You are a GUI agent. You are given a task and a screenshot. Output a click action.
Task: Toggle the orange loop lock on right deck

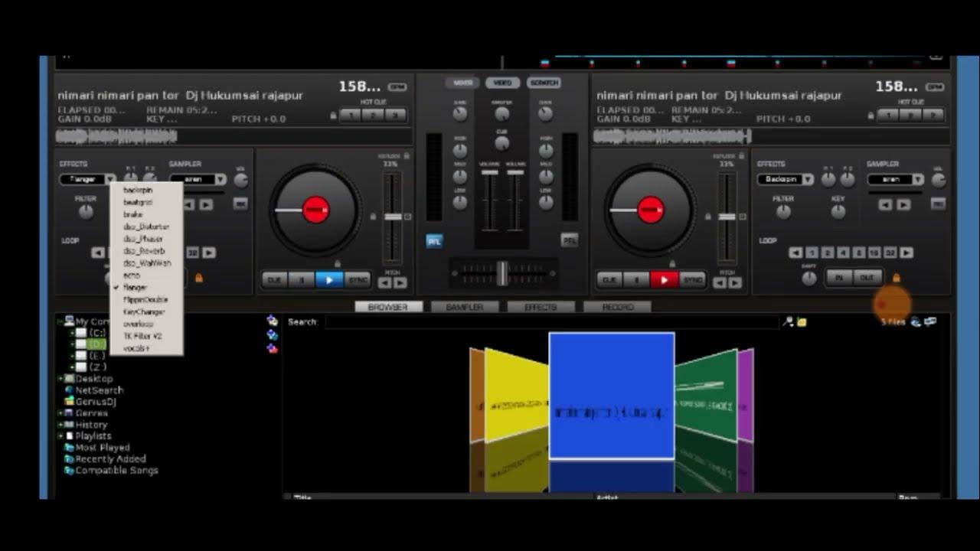[897, 279]
